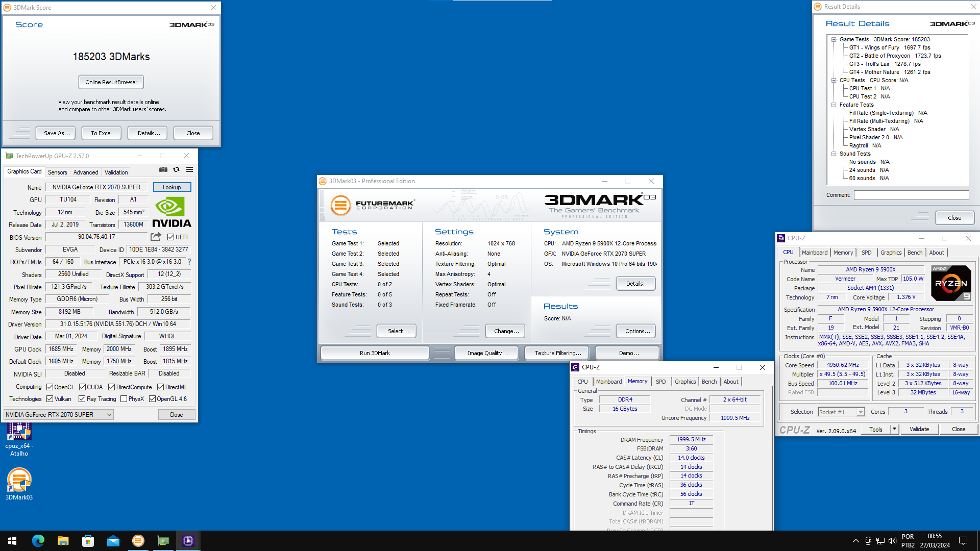
Task: Open Bench tab in CPU-Z processor window
Action: (915, 253)
